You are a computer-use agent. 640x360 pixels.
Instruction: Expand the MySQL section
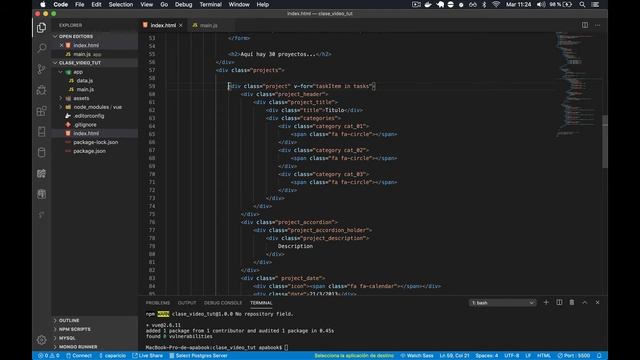point(67,338)
